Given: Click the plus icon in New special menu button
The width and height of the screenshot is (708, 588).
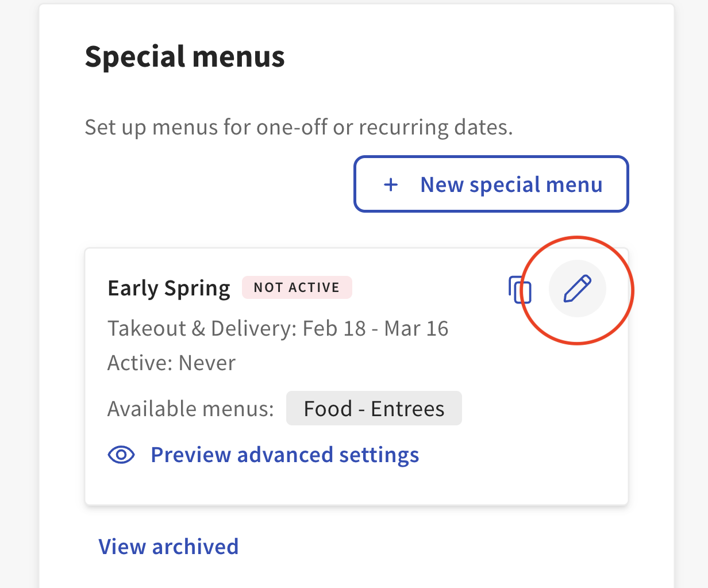Looking at the screenshot, I should tap(390, 185).
